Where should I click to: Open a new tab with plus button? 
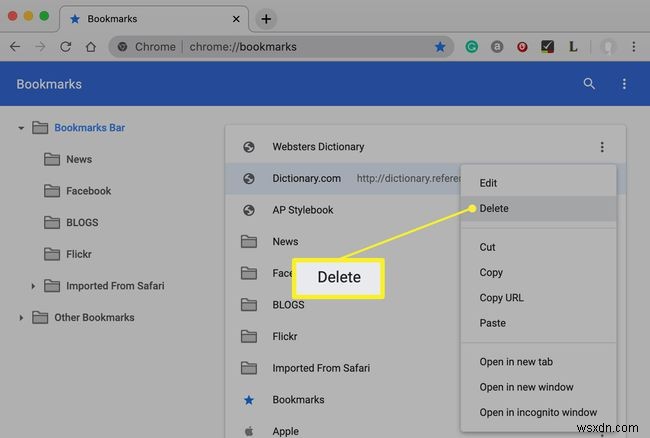266,19
